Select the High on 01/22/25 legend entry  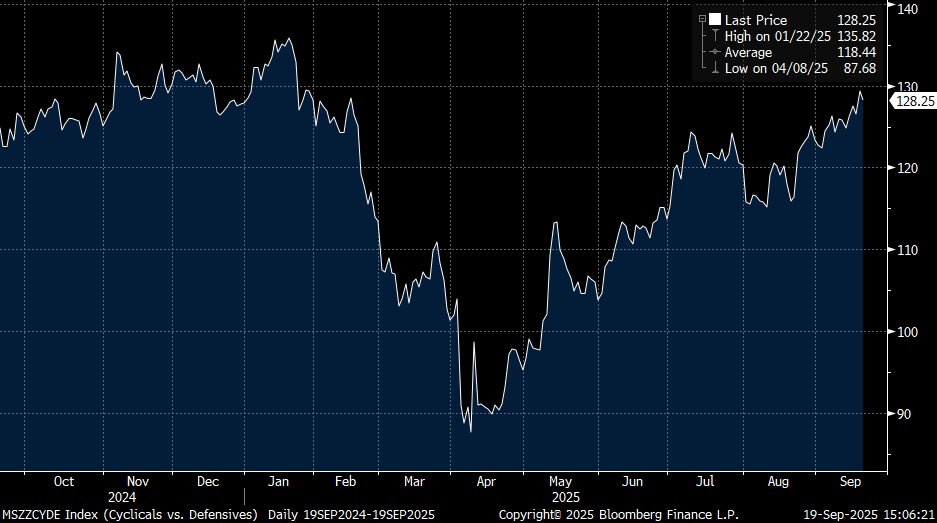[778, 36]
